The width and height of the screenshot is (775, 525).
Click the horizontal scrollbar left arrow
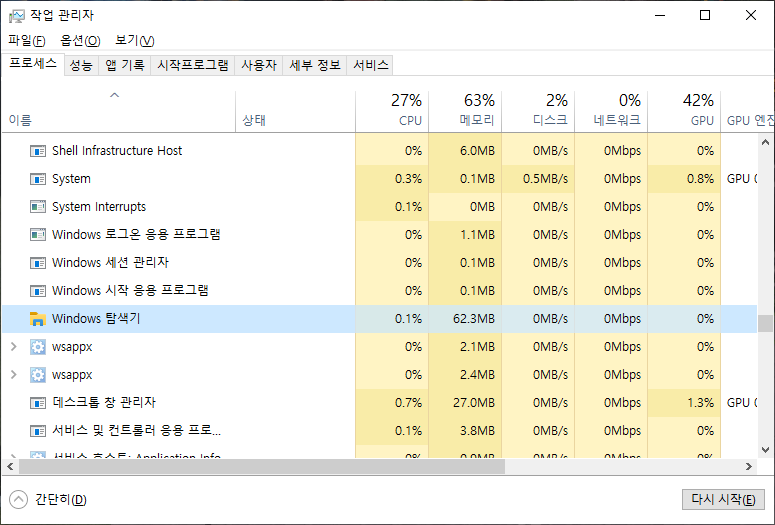[10, 466]
